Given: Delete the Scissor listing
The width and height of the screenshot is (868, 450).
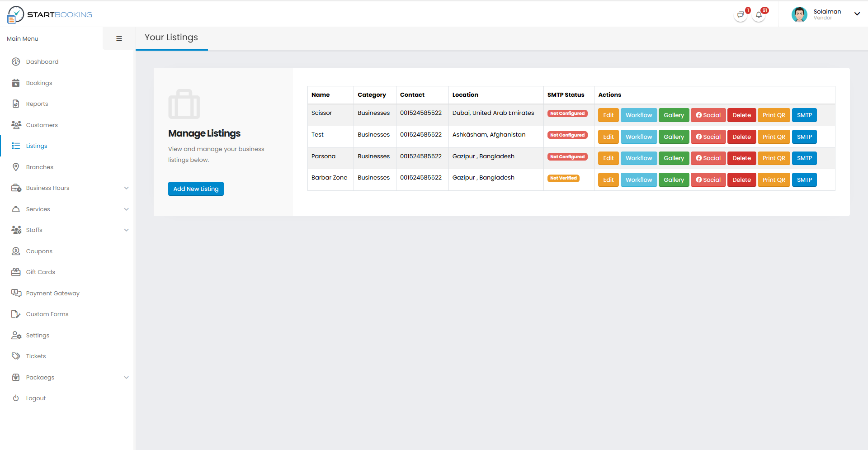Looking at the screenshot, I should [741, 115].
